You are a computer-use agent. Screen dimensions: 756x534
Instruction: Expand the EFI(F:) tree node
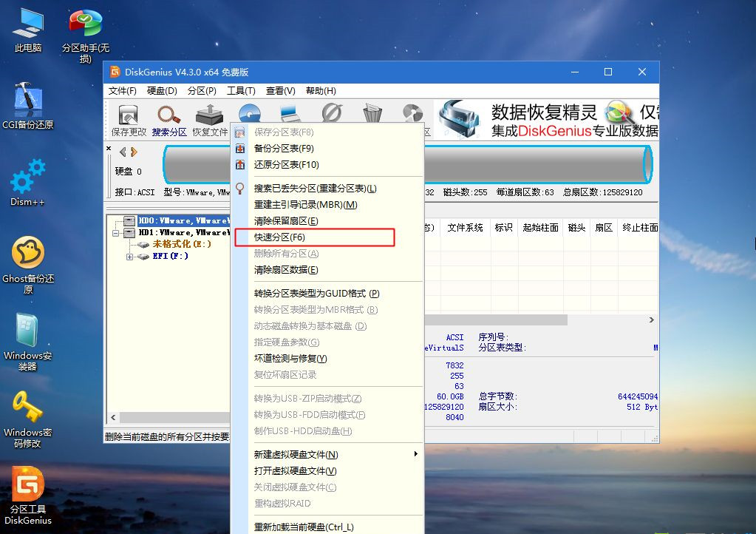point(131,258)
